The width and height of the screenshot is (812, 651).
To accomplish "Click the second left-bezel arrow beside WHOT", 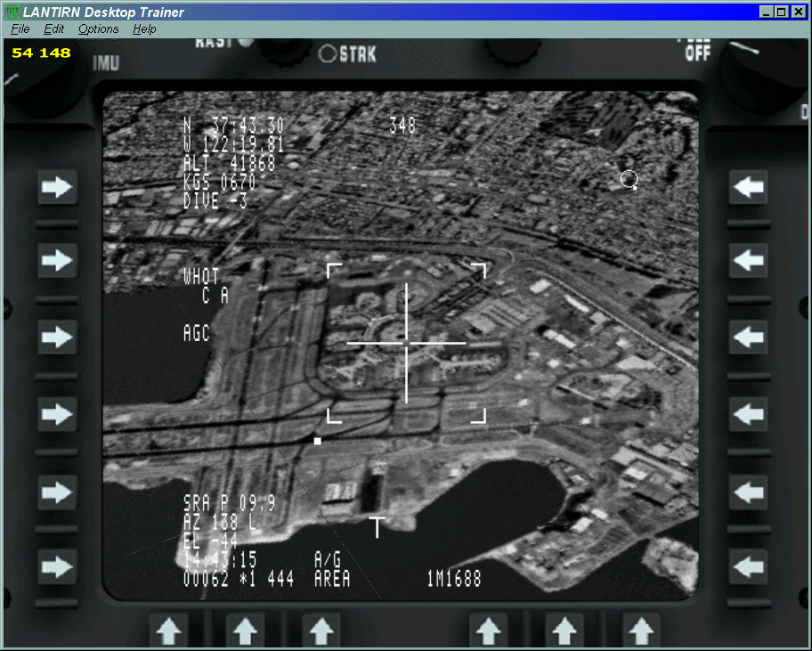I will (57, 260).
